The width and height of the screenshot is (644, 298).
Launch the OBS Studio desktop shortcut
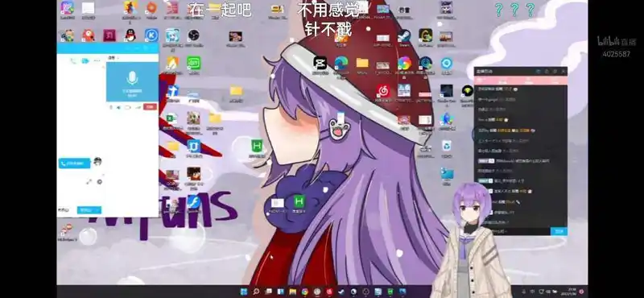pyautogui.click(x=193, y=36)
